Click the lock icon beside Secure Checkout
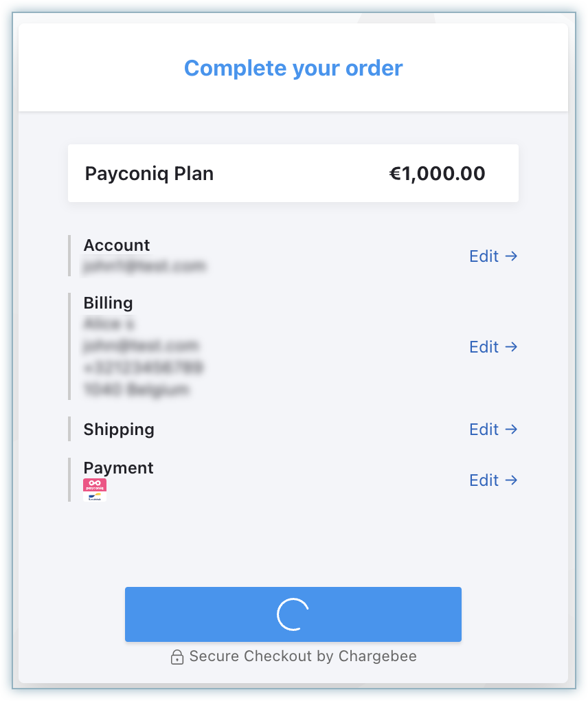This screenshot has height=701, width=588. point(177,657)
